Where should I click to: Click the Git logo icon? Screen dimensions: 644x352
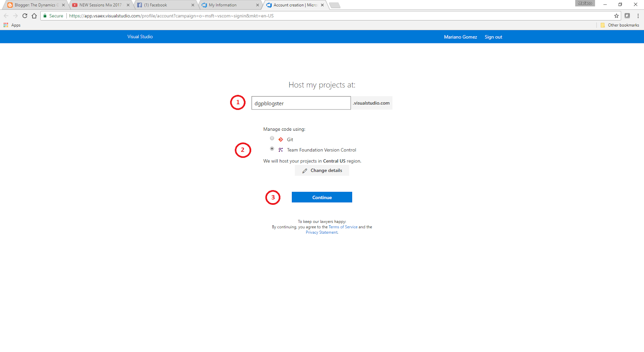click(281, 140)
